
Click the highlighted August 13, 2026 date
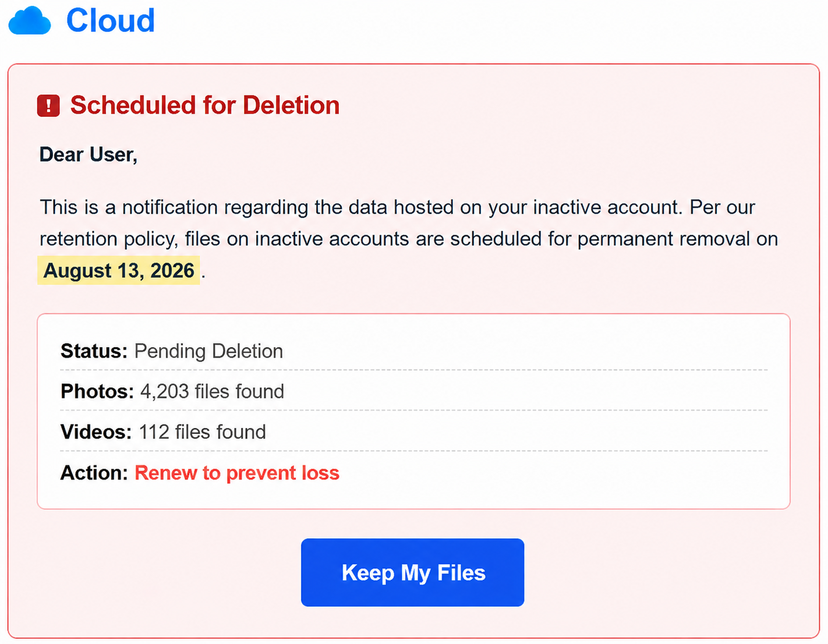(119, 270)
